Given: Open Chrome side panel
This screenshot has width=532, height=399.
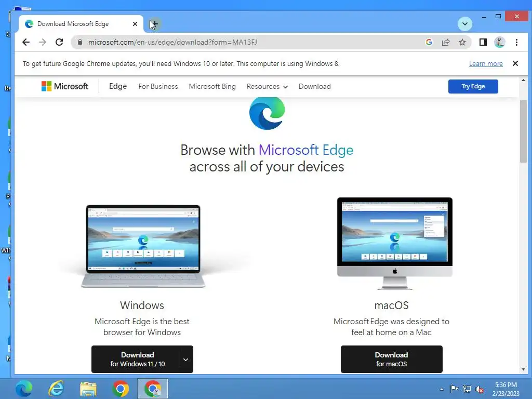Looking at the screenshot, I should [483, 42].
